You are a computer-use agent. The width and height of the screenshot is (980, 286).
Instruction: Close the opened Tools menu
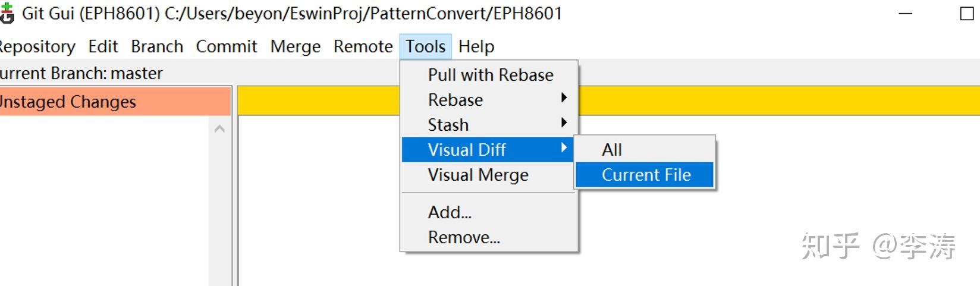pos(425,46)
